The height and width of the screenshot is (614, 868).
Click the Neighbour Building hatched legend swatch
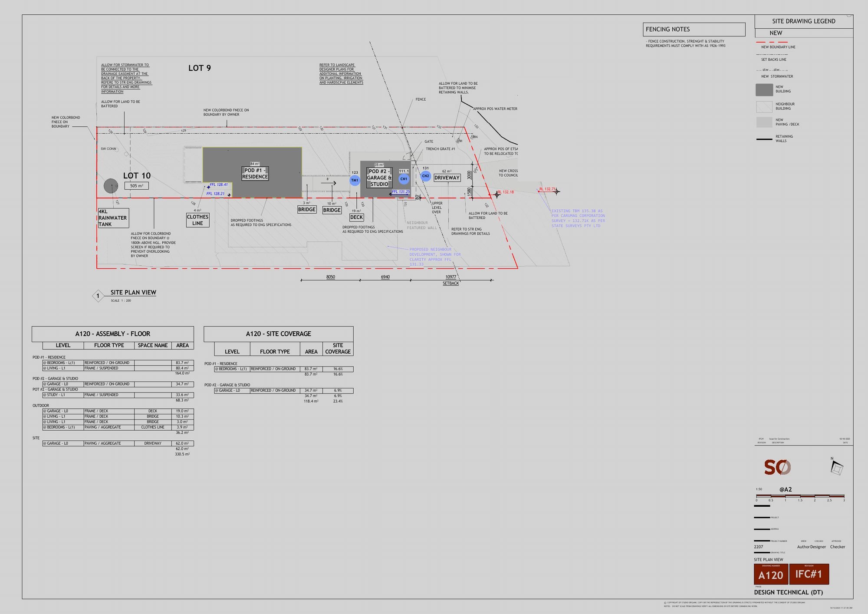tap(764, 106)
